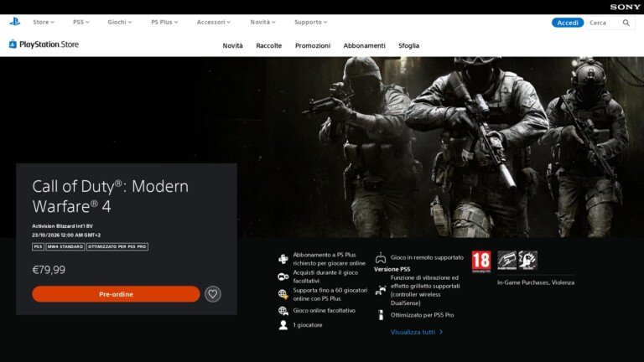Click the Versione PS5 heading
This screenshot has width=644, height=362.
click(392, 269)
